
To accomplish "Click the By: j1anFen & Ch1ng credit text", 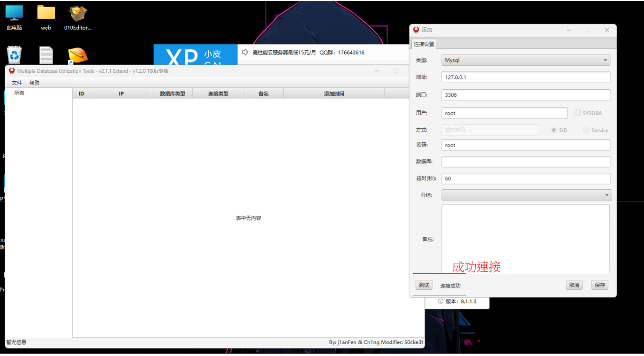I will click(376, 342).
